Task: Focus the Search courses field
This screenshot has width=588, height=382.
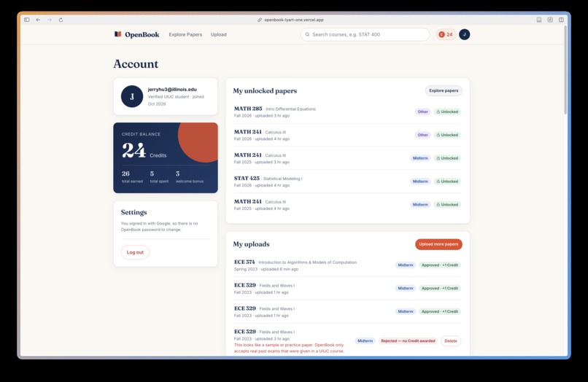Action: point(365,34)
